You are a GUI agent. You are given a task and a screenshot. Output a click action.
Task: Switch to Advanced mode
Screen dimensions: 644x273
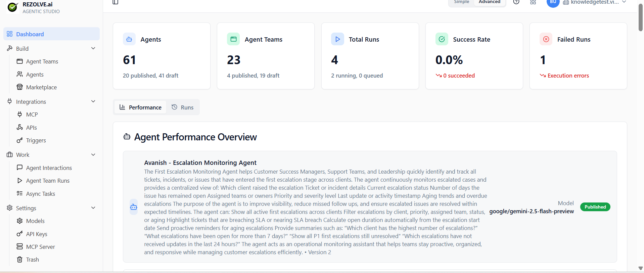490,2
